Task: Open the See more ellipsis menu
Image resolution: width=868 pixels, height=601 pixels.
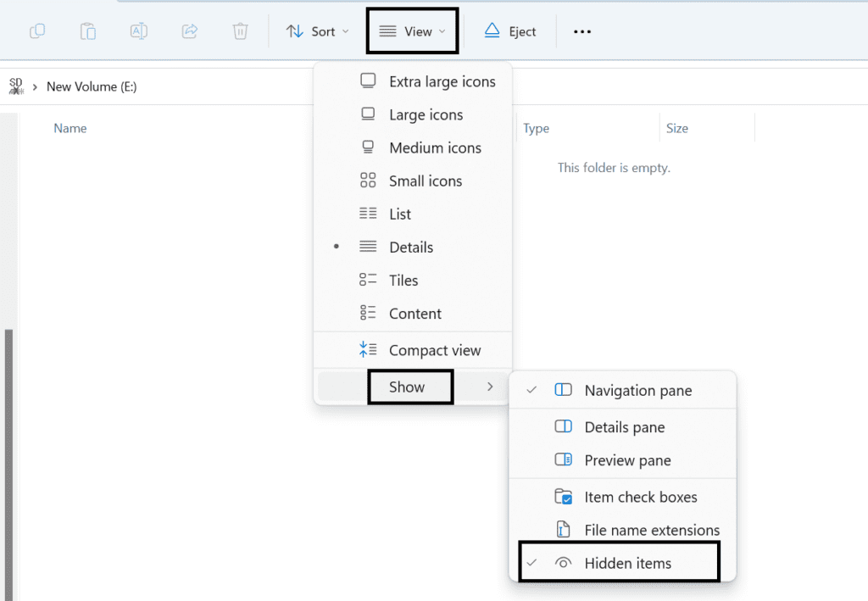Action: click(x=581, y=31)
